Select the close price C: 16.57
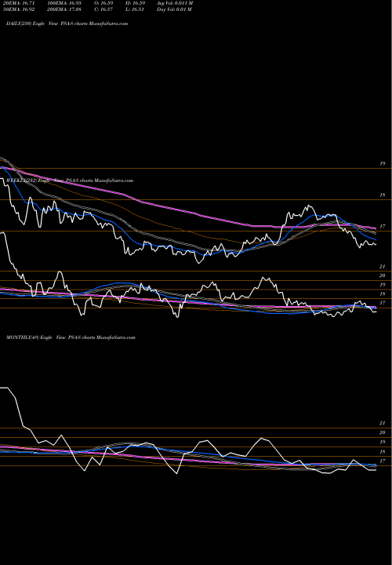Image resolution: width=392 pixels, height=565 pixels. [103, 9]
